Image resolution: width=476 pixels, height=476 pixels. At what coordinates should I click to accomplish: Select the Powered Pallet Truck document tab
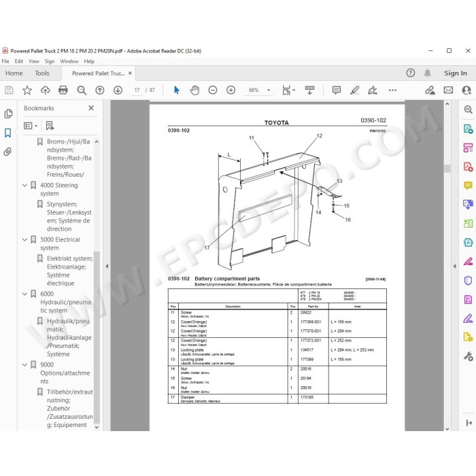coord(99,73)
